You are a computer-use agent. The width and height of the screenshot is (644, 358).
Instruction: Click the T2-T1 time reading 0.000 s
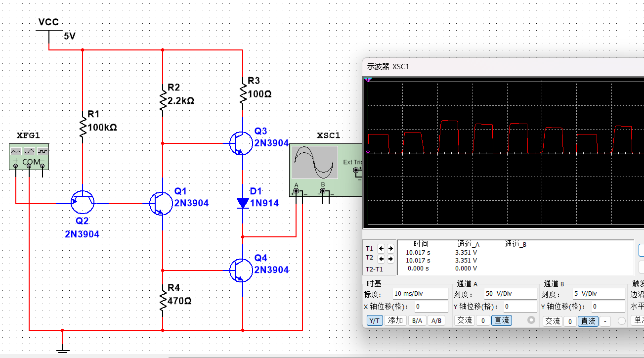(418, 268)
